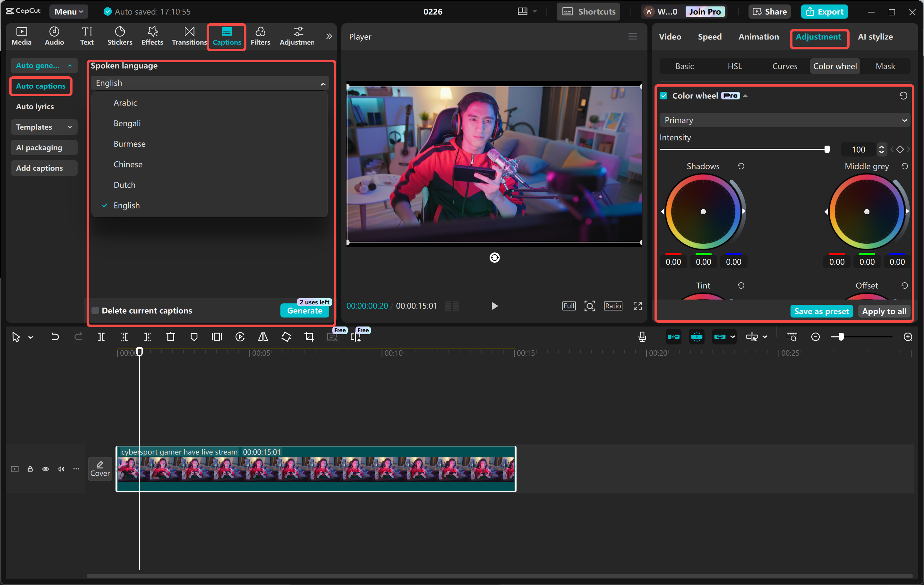Toggle the Color wheel on or off
The image size is (924, 585).
(x=663, y=96)
